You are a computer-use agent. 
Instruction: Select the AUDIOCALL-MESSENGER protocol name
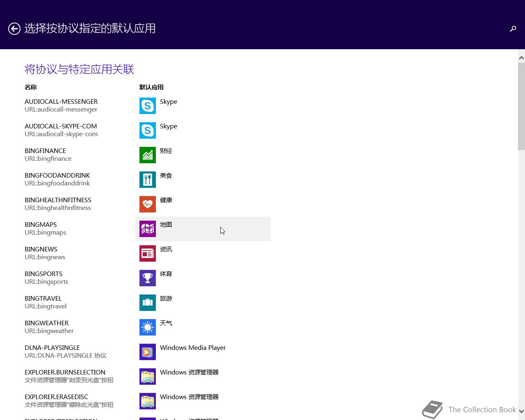61,102
